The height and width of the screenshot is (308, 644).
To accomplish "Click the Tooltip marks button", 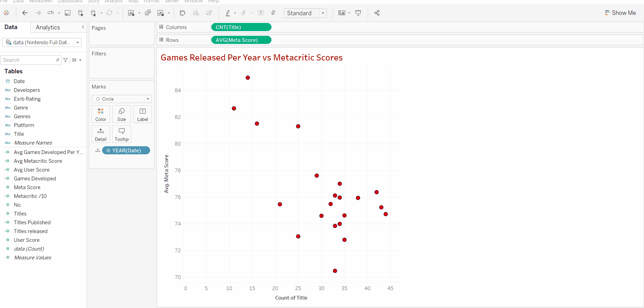I will click(x=122, y=134).
